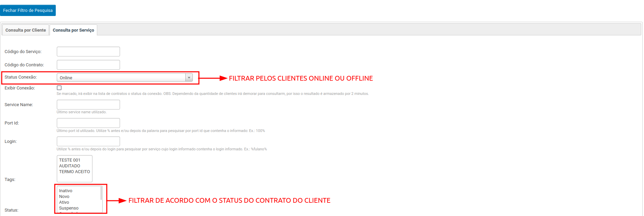Image resolution: width=644 pixels, height=216 pixels.
Task: Choose Novo status option
Action: [64, 197]
